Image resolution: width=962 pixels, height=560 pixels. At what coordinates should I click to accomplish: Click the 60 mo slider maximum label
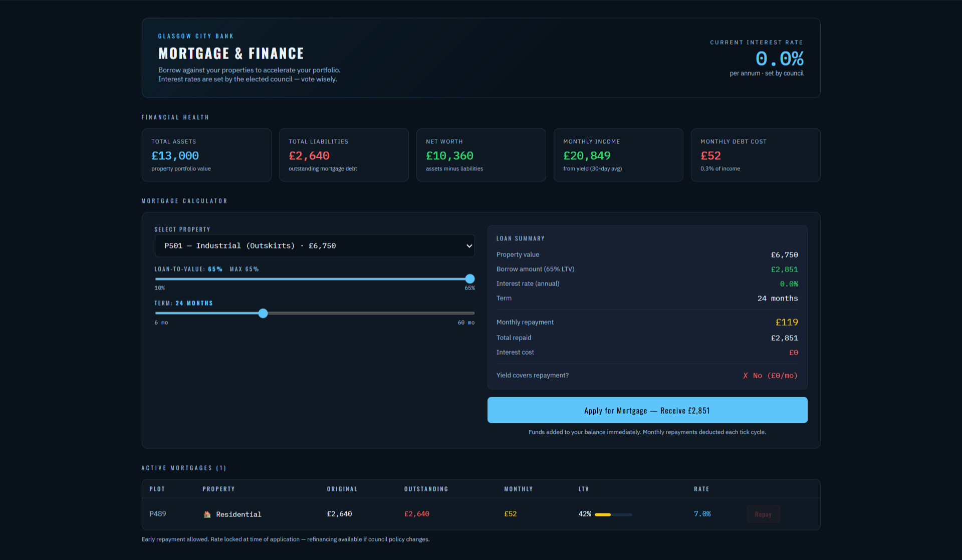pyautogui.click(x=466, y=323)
